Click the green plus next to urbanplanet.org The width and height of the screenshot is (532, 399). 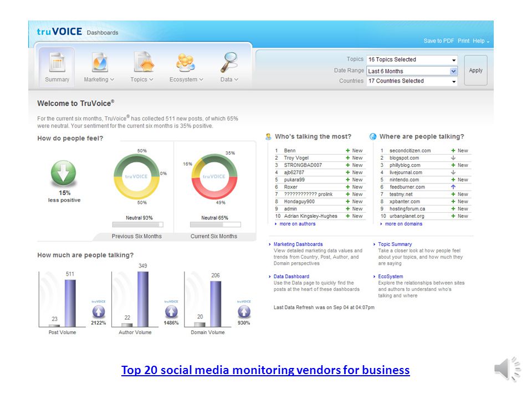[x=453, y=216]
